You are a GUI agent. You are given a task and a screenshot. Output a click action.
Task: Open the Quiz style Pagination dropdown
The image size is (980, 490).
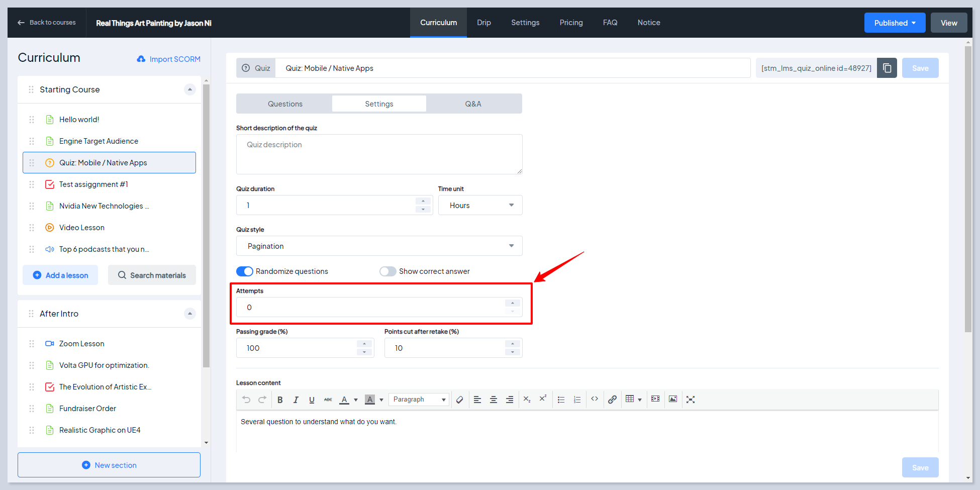click(x=379, y=246)
